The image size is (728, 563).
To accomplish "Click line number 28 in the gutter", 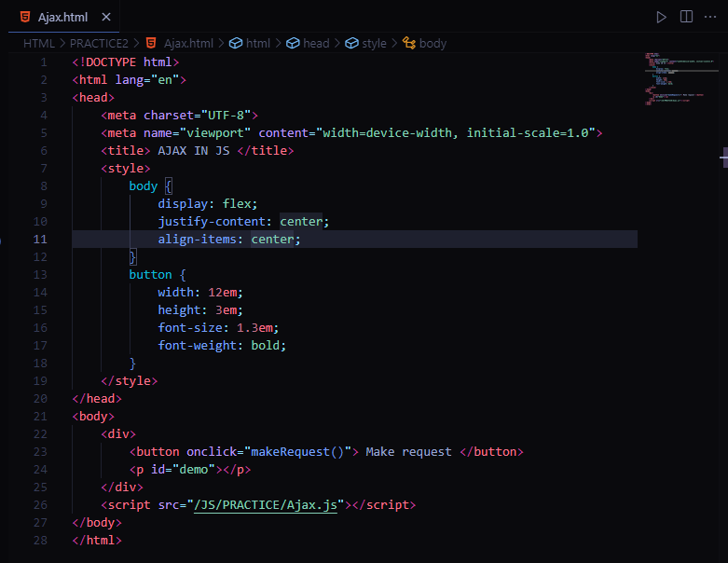I will click(x=40, y=541).
